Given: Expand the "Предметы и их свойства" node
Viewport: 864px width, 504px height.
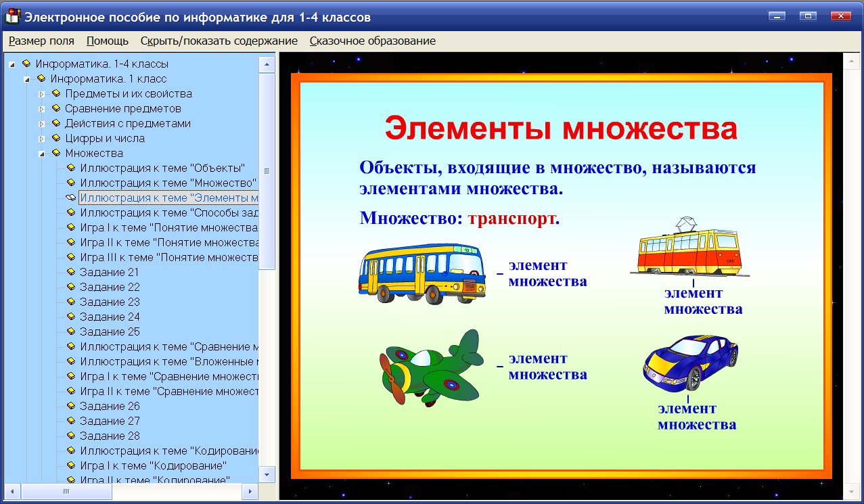Looking at the screenshot, I should [x=43, y=93].
